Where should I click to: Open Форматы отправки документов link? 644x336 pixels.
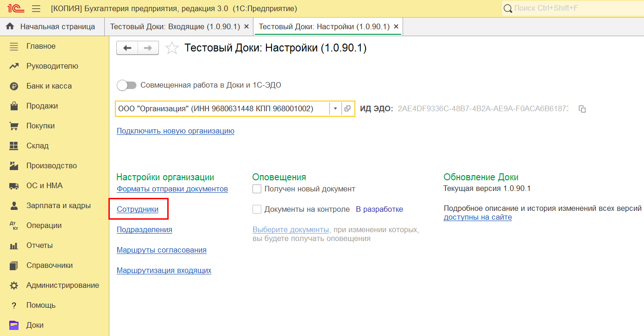[172, 189]
